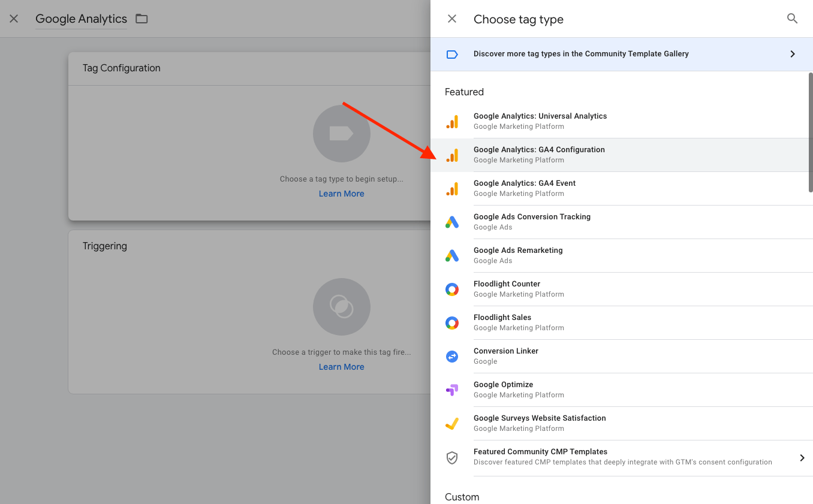Click Google Ads Remarketing icon
813x504 pixels.
pyautogui.click(x=452, y=256)
